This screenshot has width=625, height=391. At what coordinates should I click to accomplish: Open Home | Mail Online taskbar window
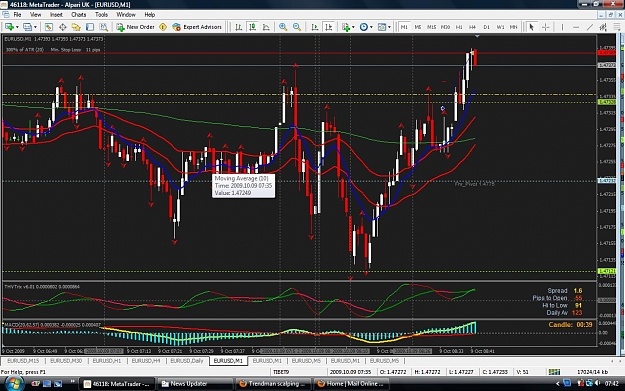click(x=351, y=384)
